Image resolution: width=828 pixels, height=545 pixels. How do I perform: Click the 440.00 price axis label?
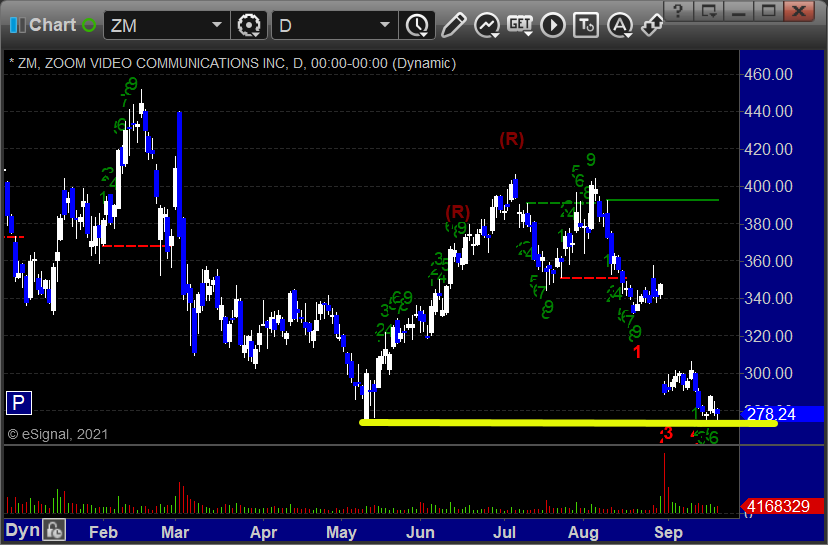tap(768, 111)
